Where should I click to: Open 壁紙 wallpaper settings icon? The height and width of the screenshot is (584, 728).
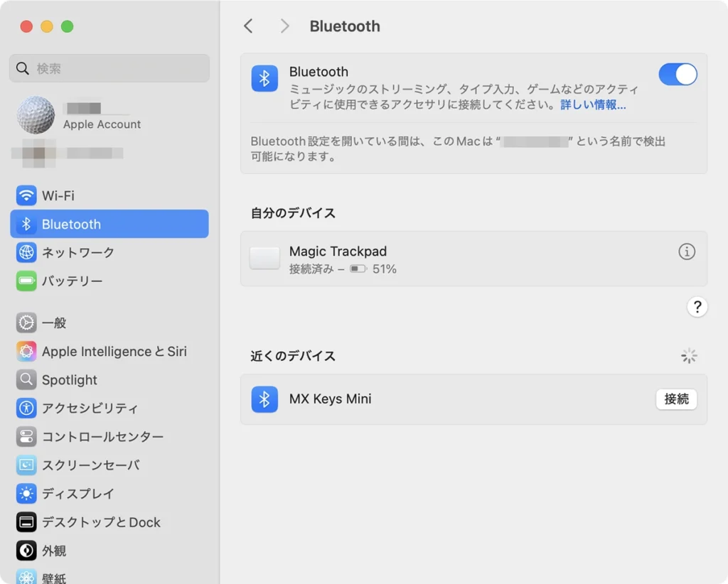[x=26, y=577]
